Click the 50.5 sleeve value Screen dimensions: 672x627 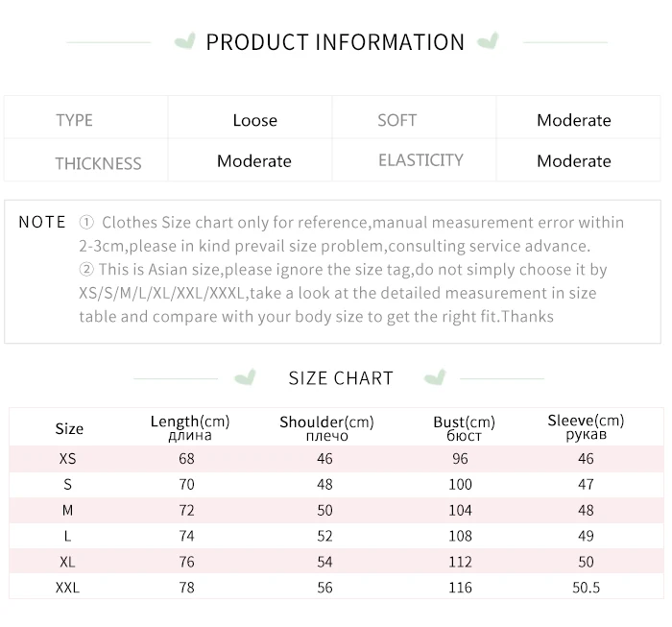[x=585, y=587]
